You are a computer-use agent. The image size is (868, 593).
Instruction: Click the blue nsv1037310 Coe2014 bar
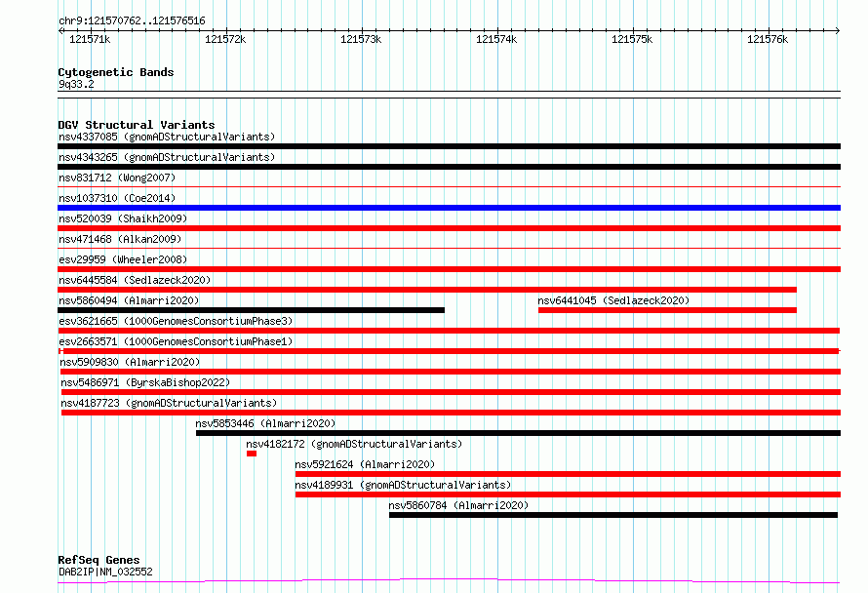(x=449, y=208)
